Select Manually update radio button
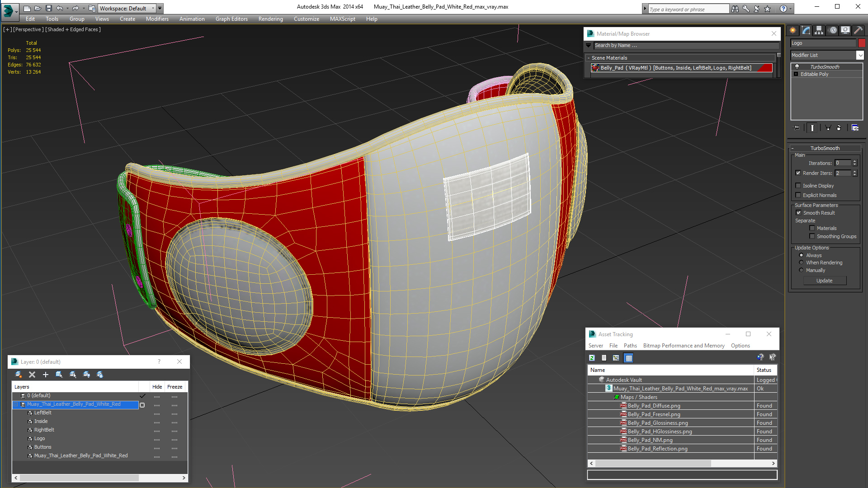868x488 pixels. click(x=802, y=270)
